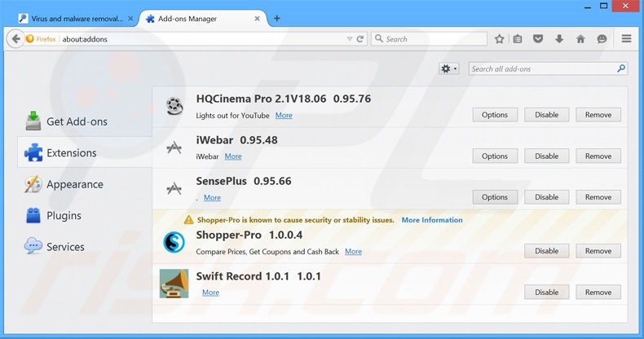Open the Pocket shield icon
The width and height of the screenshot is (644, 339).
(x=538, y=39)
